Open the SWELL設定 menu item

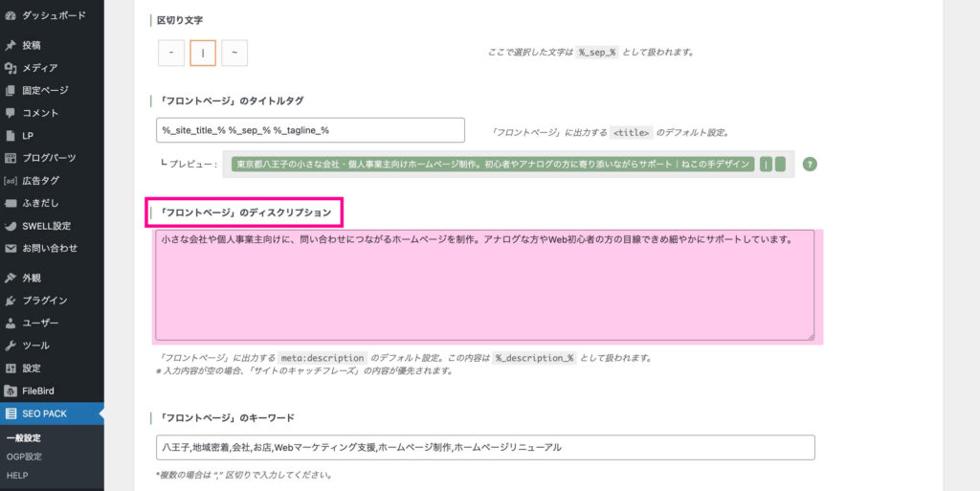point(46,226)
